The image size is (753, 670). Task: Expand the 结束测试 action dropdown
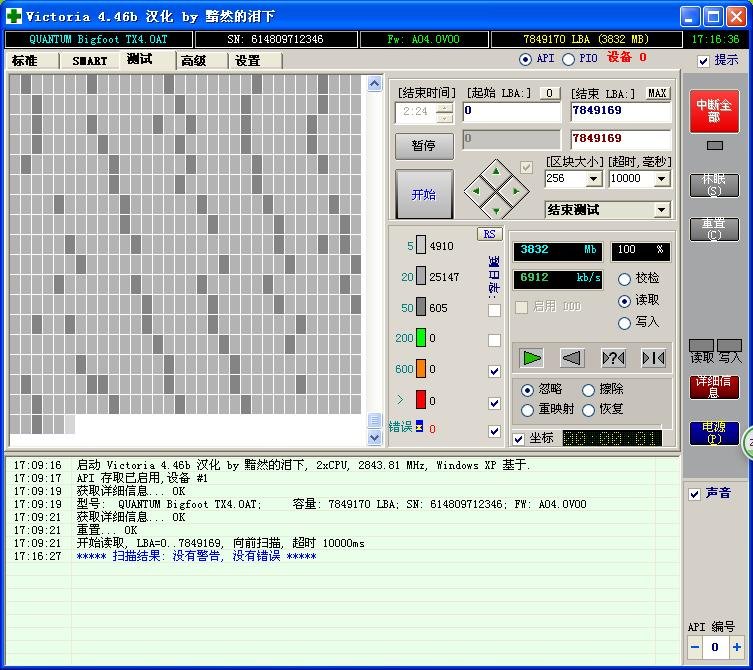(661, 210)
